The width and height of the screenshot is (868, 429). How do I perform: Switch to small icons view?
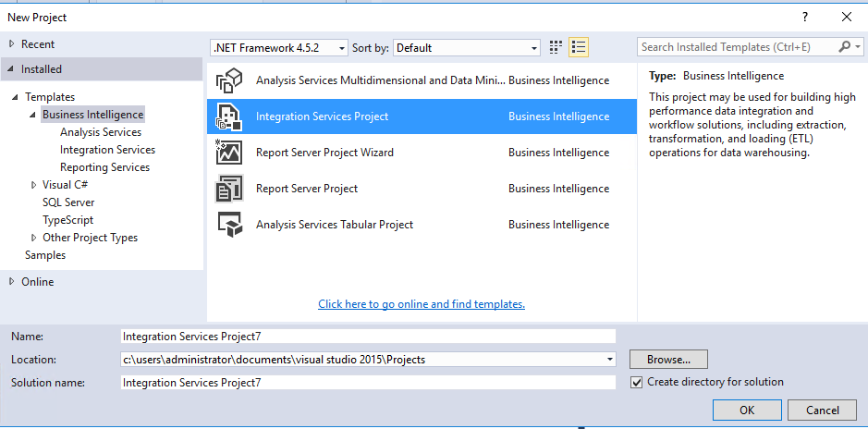pos(556,47)
